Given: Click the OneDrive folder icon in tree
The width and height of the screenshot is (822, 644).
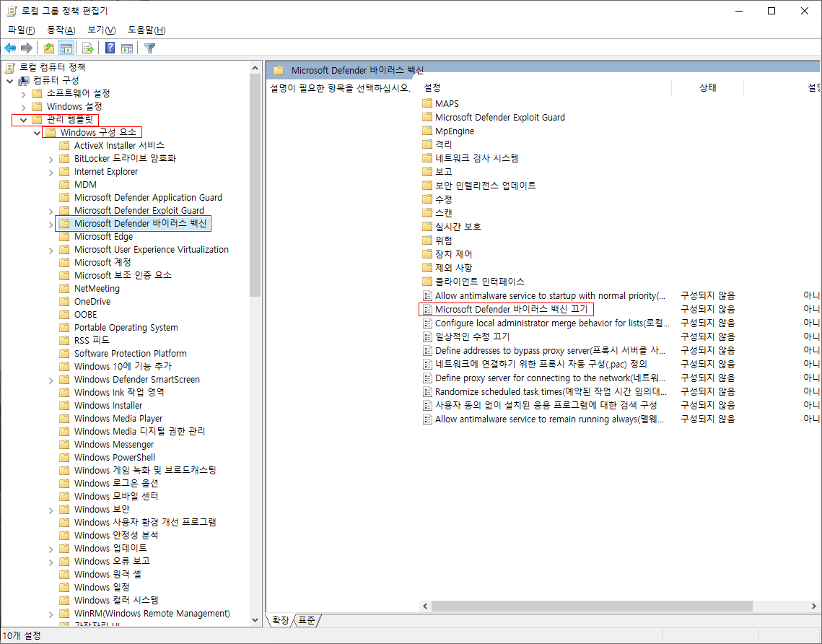Looking at the screenshot, I should tap(64, 302).
